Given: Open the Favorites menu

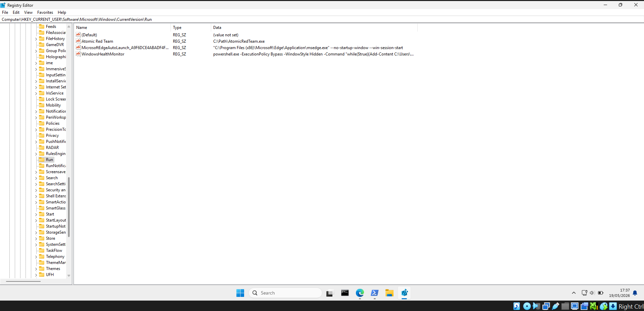Looking at the screenshot, I should pyautogui.click(x=45, y=12).
